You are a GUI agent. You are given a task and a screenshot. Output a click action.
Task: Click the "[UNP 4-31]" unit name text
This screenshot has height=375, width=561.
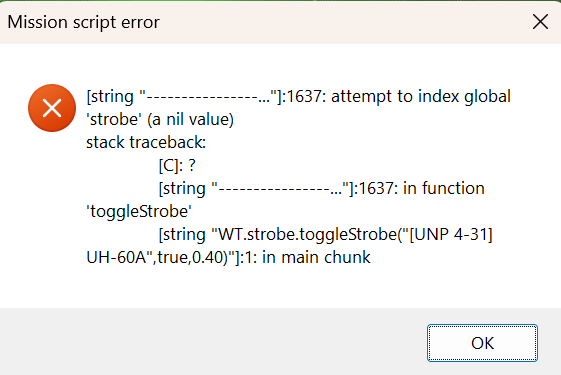click(x=451, y=234)
